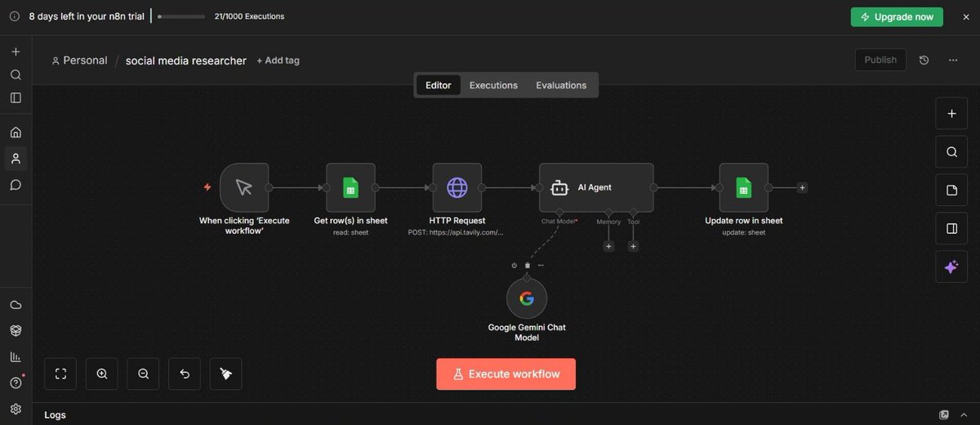Go to Home overview icon
The height and width of the screenshot is (425, 980).
[16, 132]
